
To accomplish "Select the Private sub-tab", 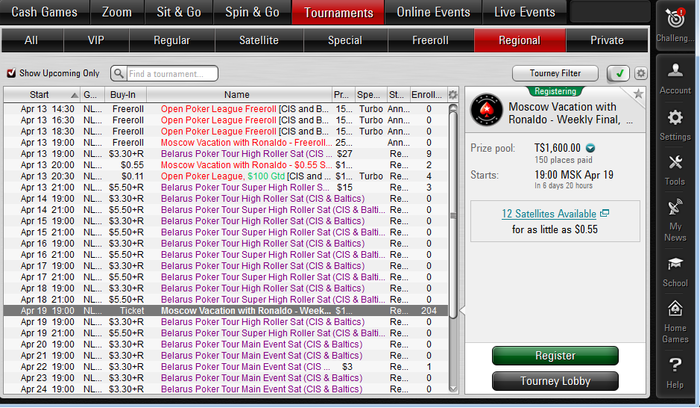I will [x=607, y=40].
